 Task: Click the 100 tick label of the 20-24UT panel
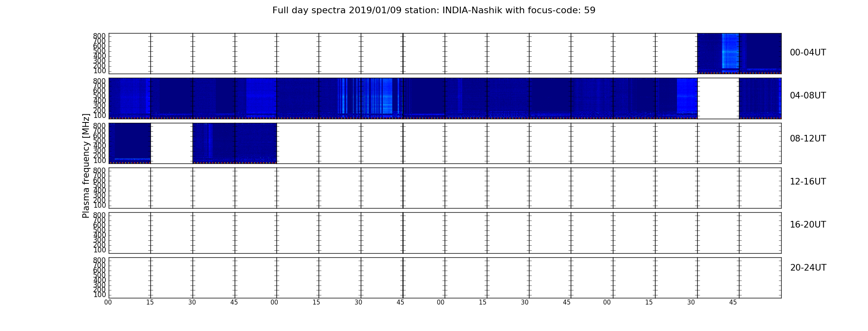pyautogui.click(x=100, y=295)
